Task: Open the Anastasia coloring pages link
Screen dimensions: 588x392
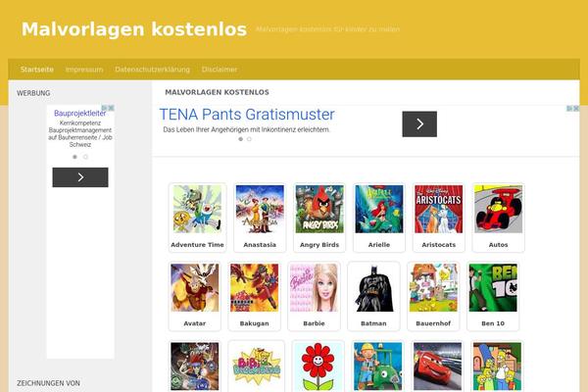Action: [x=260, y=244]
